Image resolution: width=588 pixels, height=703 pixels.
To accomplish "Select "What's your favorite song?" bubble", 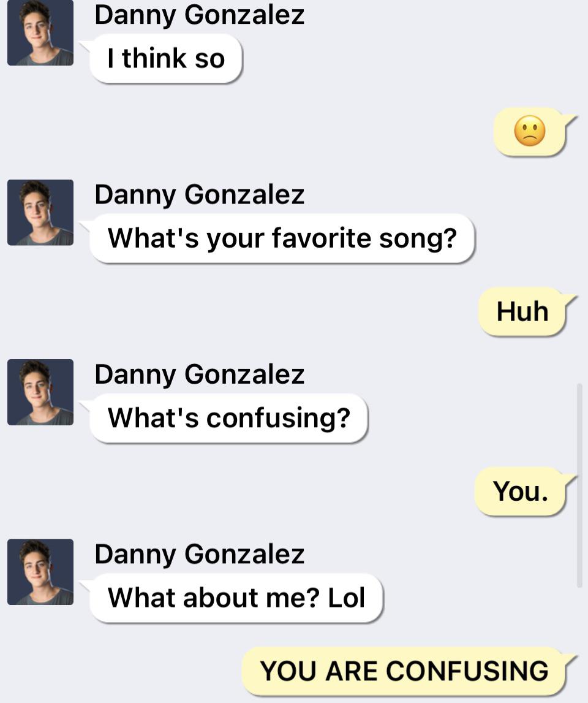I will (282, 238).
